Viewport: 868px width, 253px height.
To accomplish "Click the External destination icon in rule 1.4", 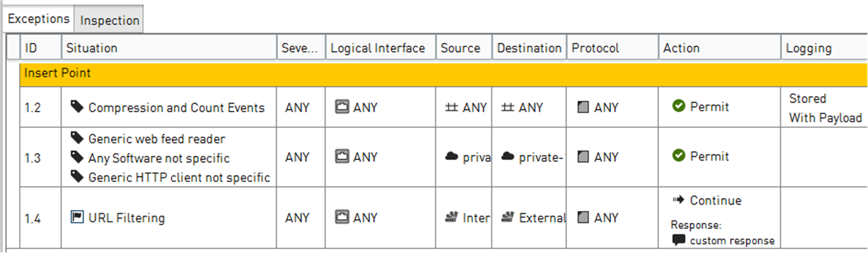I will 507,217.
